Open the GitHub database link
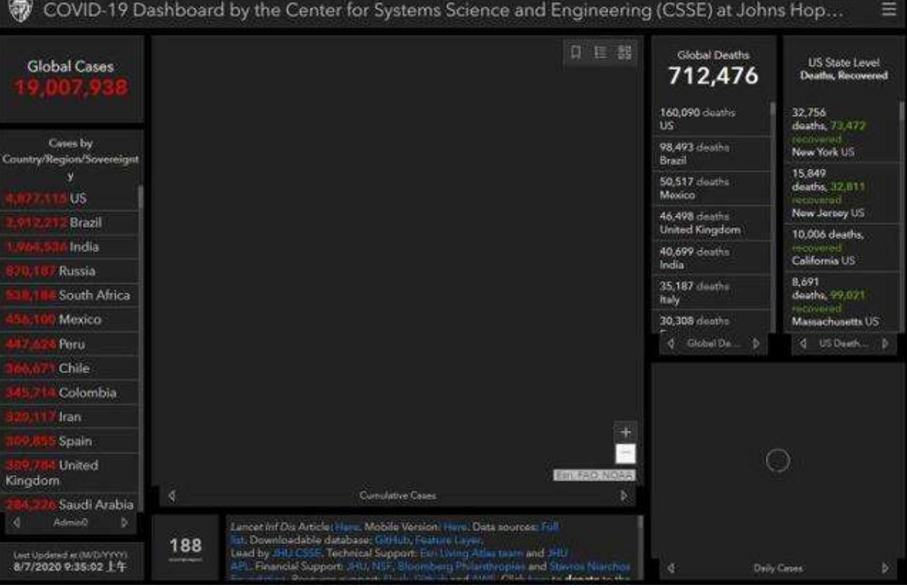This screenshot has height=588, width=907. (392, 540)
